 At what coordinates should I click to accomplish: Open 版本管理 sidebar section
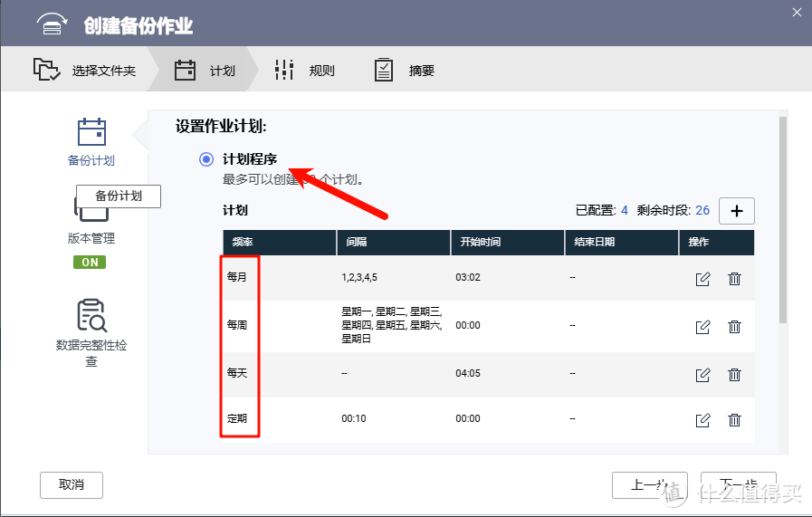91,238
